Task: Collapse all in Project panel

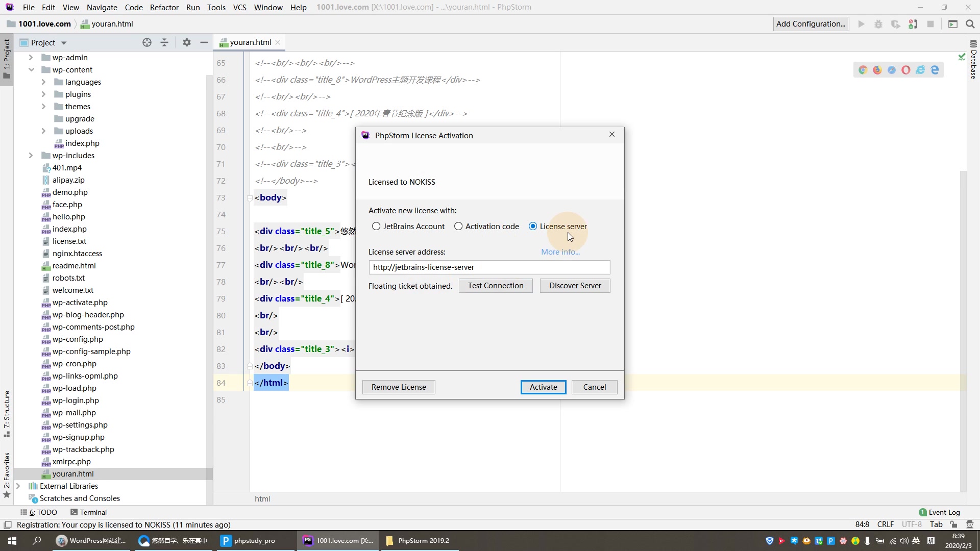Action: [x=164, y=43]
